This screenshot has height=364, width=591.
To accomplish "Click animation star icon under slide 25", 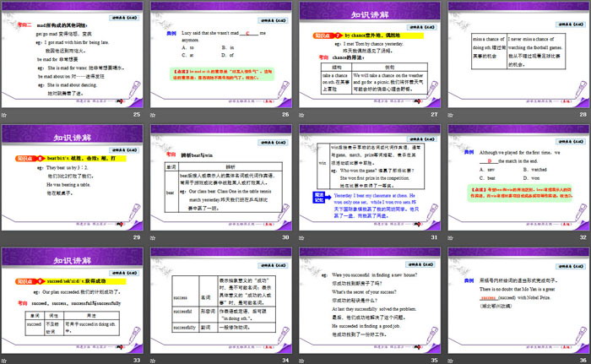I will pyautogui.click(x=4, y=115).
